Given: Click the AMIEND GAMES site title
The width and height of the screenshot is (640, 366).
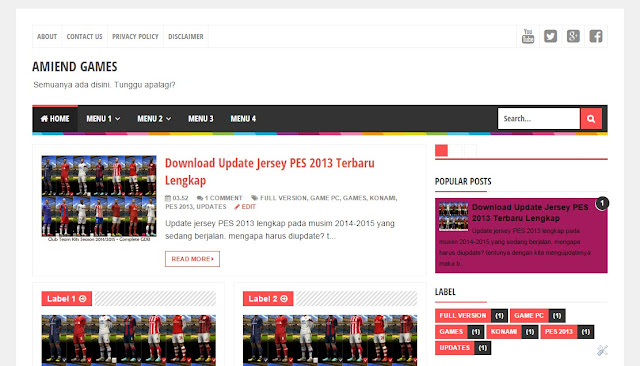Looking at the screenshot, I should (75, 67).
